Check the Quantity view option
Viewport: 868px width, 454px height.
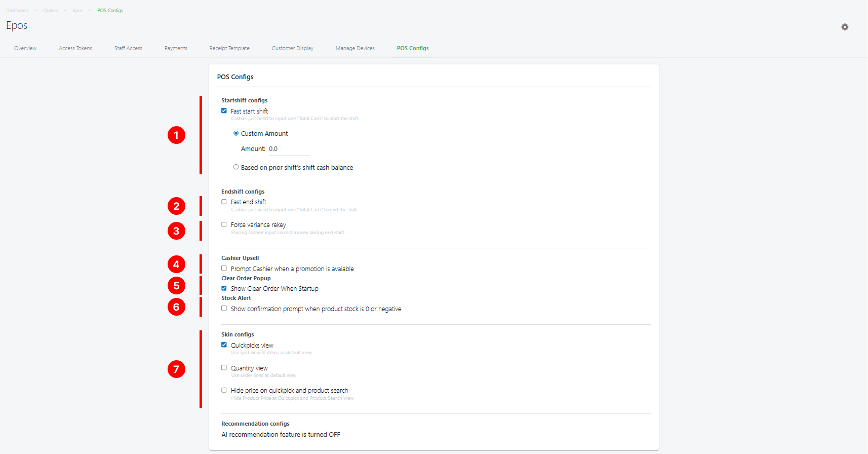point(224,368)
